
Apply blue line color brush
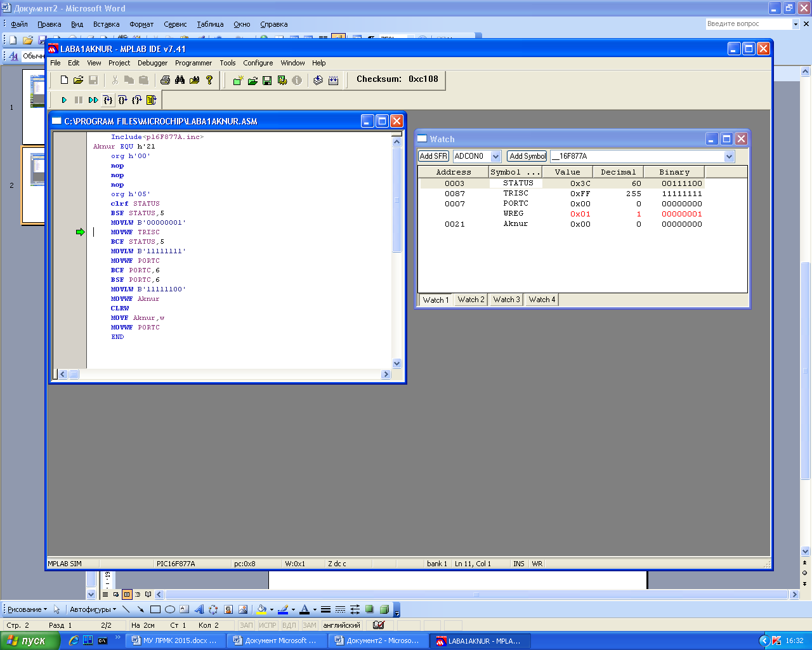pyautogui.click(x=283, y=609)
